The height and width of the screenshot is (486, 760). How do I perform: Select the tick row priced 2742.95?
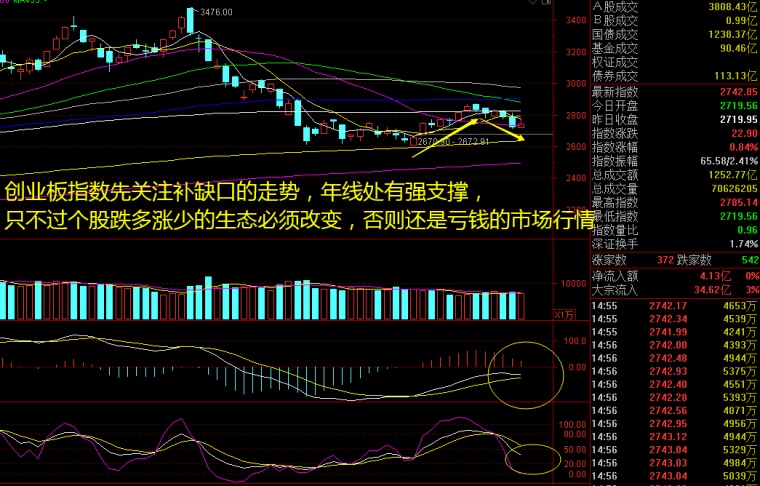pyautogui.click(x=675, y=423)
